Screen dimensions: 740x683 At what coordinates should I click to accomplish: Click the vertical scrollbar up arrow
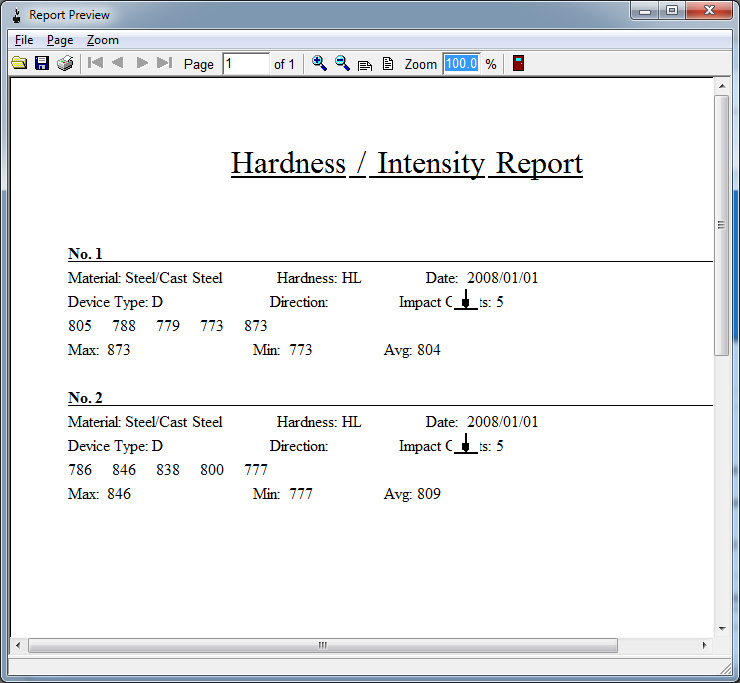(722, 87)
